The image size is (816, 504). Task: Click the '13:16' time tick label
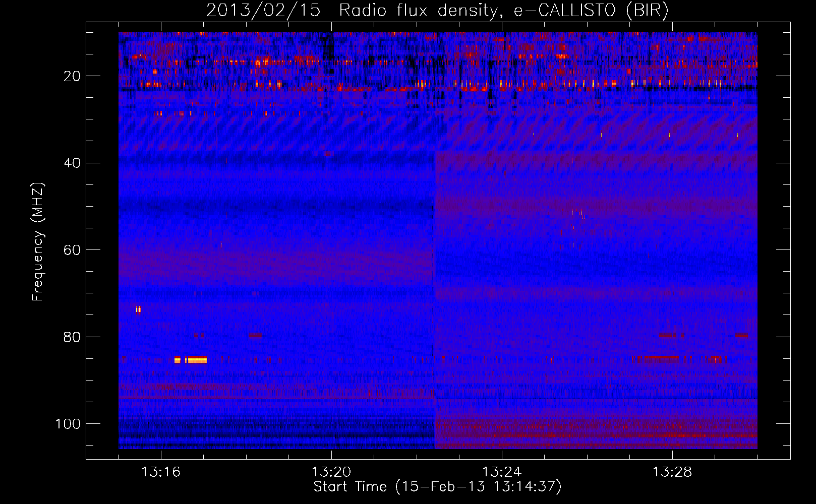[161, 472]
